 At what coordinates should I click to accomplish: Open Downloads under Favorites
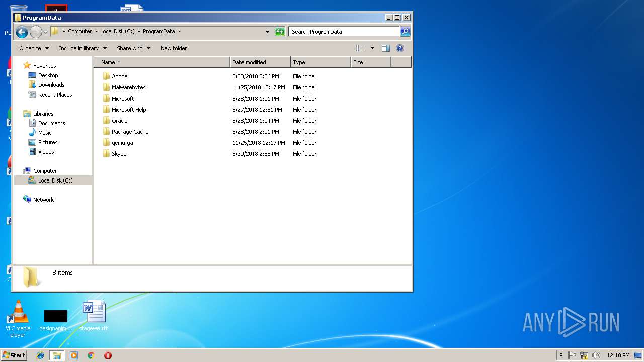pyautogui.click(x=51, y=85)
